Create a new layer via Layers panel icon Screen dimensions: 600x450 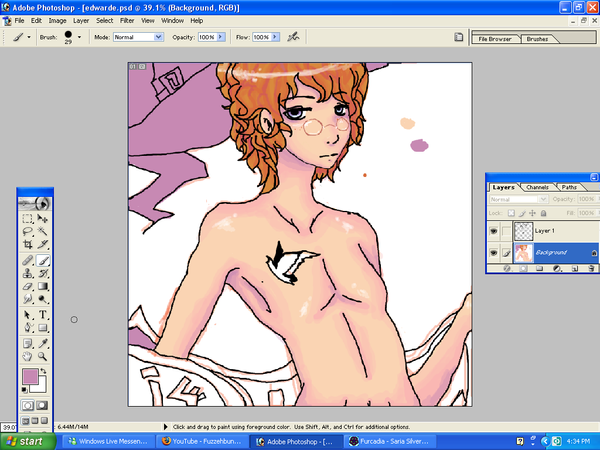(x=575, y=269)
